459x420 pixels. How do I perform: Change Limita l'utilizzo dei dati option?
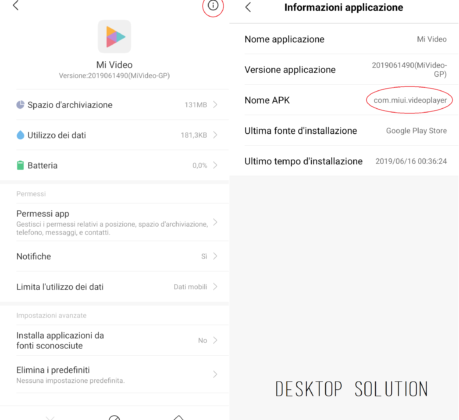[117, 287]
